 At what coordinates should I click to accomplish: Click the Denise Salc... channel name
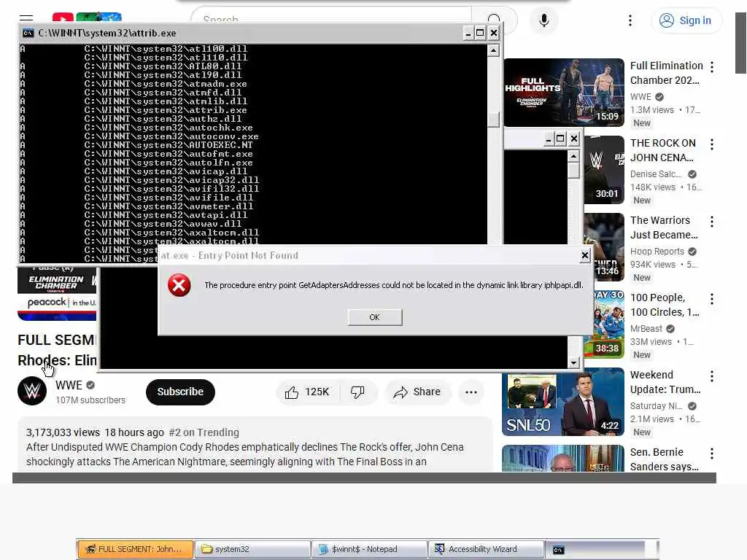pyautogui.click(x=656, y=174)
